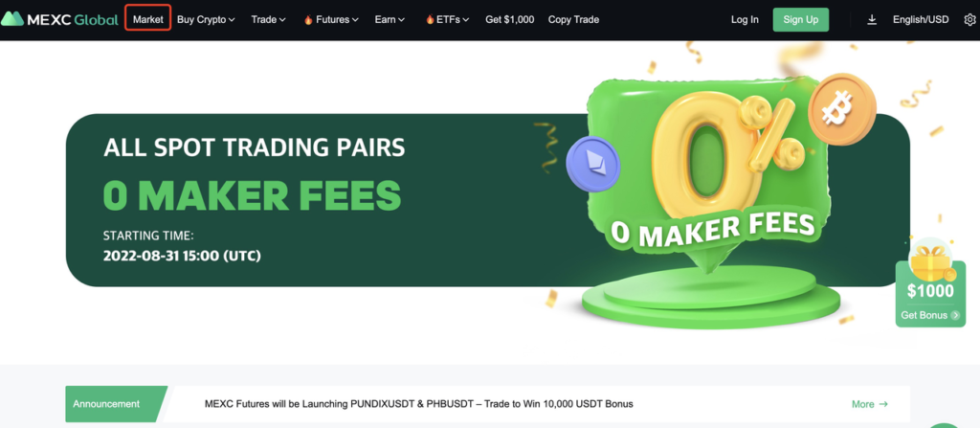The image size is (980, 428).
Task: Open the download app icon
Action: [872, 19]
